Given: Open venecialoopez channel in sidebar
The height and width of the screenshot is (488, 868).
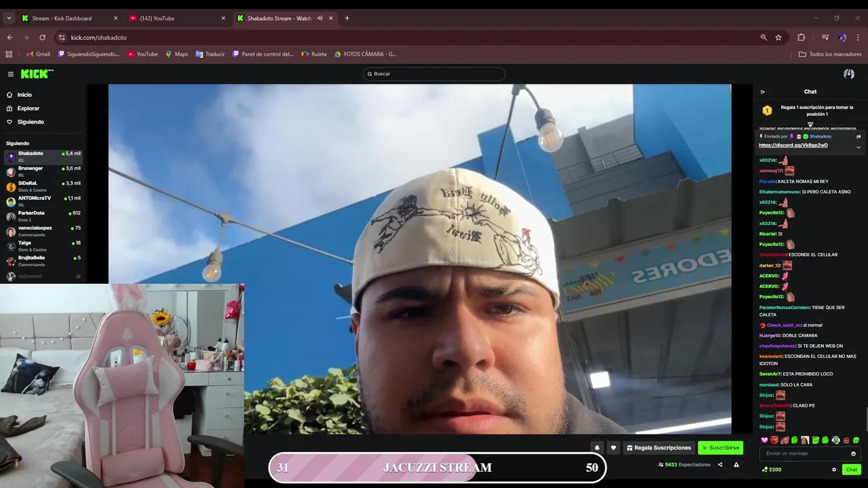Looking at the screenshot, I should pos(43,231).
